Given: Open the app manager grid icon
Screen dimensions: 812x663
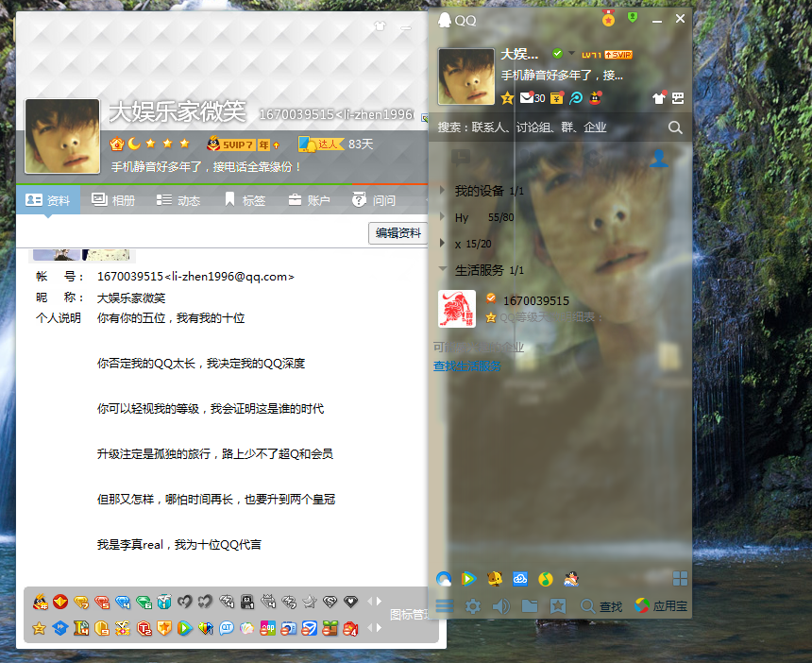Looking at the screenshot, I should (x=680, y=579).
